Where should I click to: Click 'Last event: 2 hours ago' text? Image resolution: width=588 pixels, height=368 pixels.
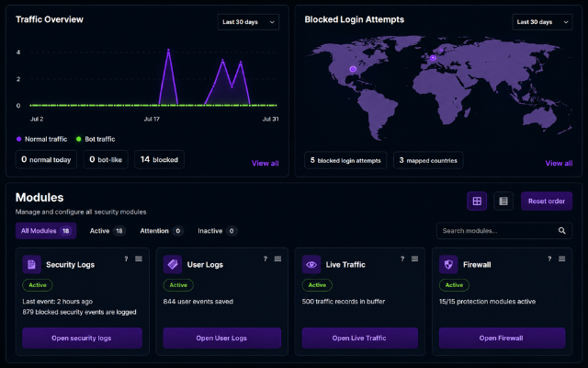click(57, 302)
